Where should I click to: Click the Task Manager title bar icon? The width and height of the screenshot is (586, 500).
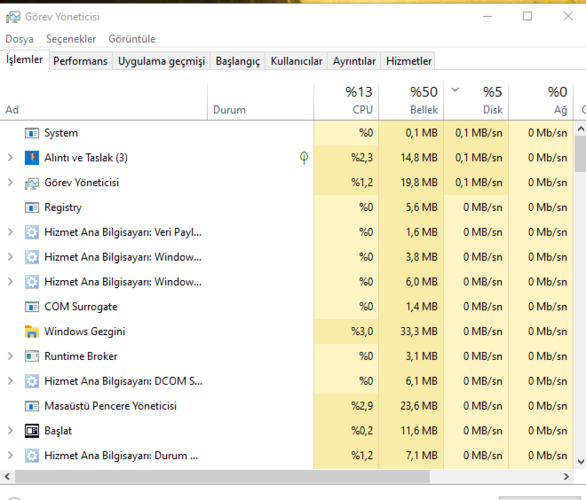coord(13,17)
